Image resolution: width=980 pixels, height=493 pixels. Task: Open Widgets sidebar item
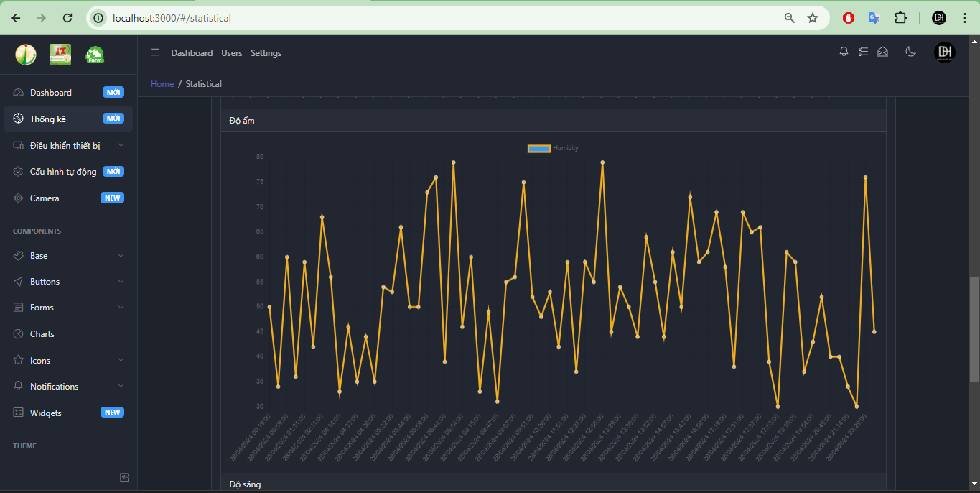click(x=69, y=413)
